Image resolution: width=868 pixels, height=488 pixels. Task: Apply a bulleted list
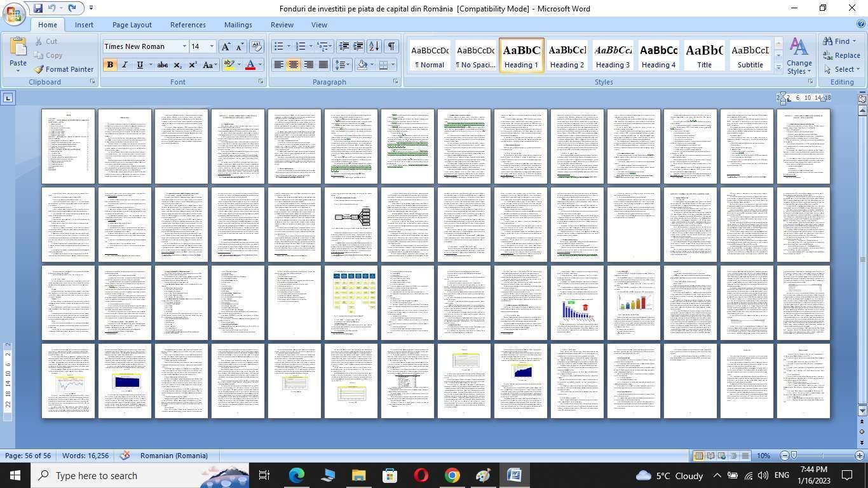[x=278, y=46]
